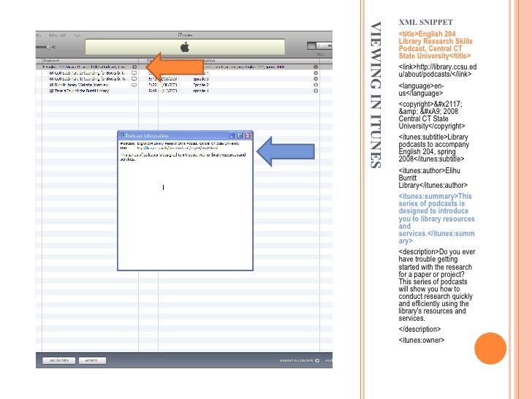Click the video icon on the CONSULS episode 3 row
Screen dimensions: 532x399
134,79
